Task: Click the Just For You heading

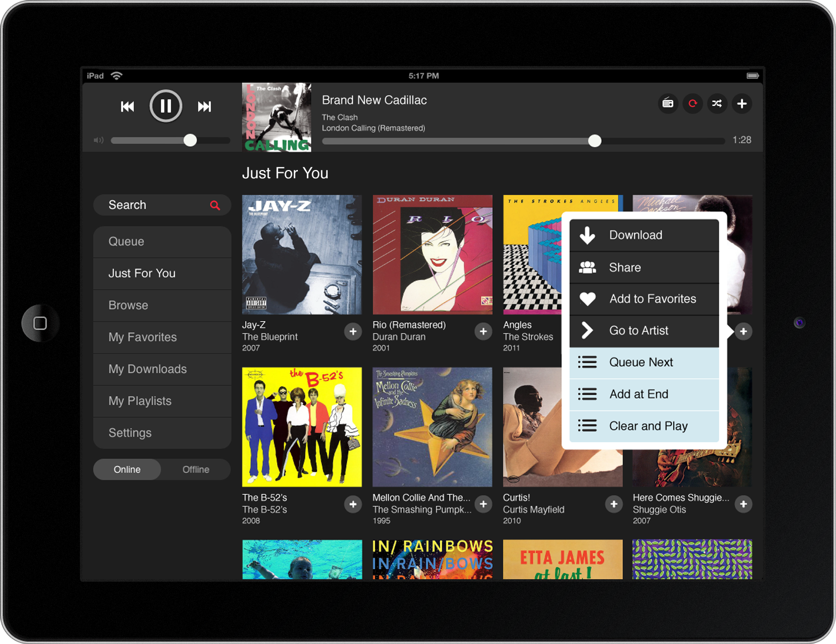Action: click(285, 173)
